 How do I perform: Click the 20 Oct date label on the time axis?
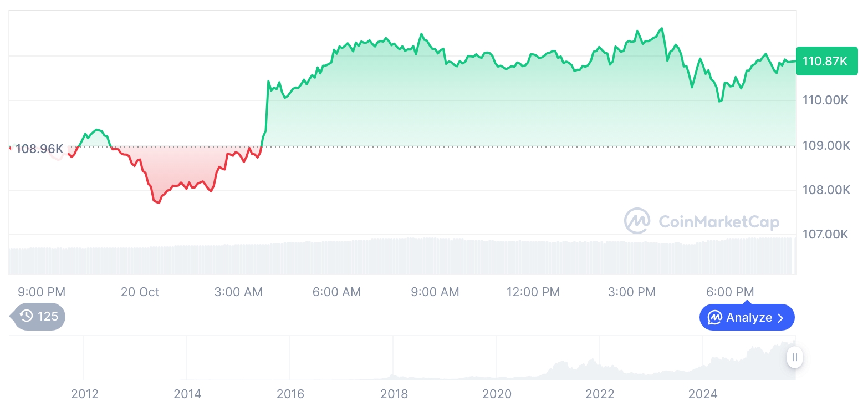pos(140,292)
